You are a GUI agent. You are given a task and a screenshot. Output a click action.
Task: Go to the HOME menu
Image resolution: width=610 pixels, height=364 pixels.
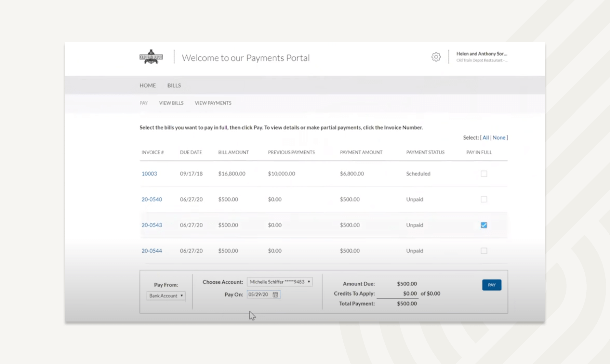tap(148, 85)
